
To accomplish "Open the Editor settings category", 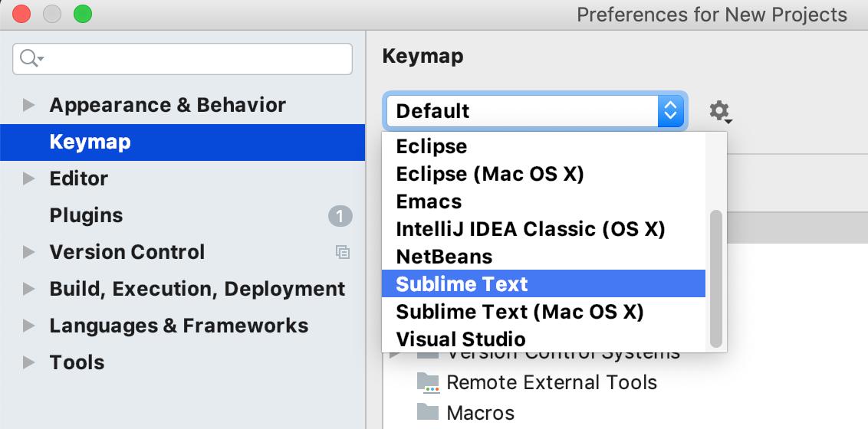I will [79, 178].
